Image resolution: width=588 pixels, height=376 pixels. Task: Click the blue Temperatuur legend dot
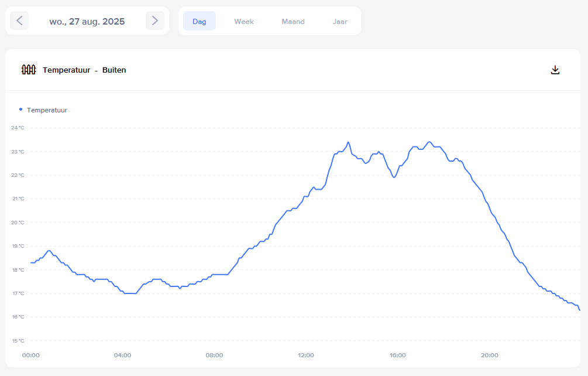[x=21, y=110]
